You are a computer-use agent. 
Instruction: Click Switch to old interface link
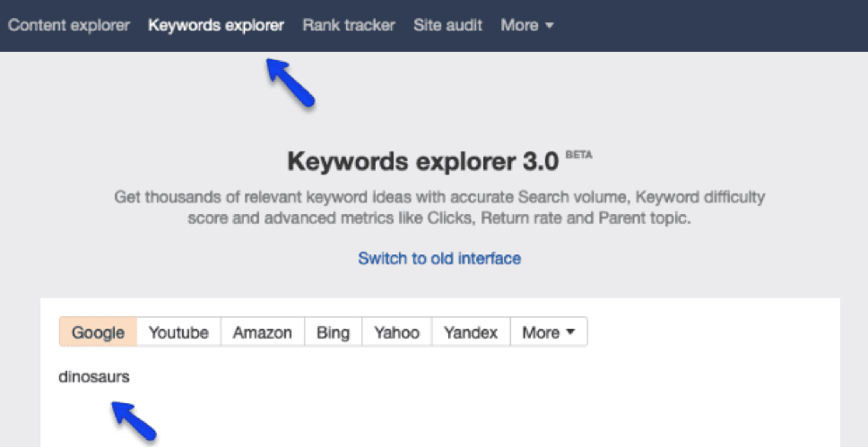pyautogui.click(x=439, y=258)
